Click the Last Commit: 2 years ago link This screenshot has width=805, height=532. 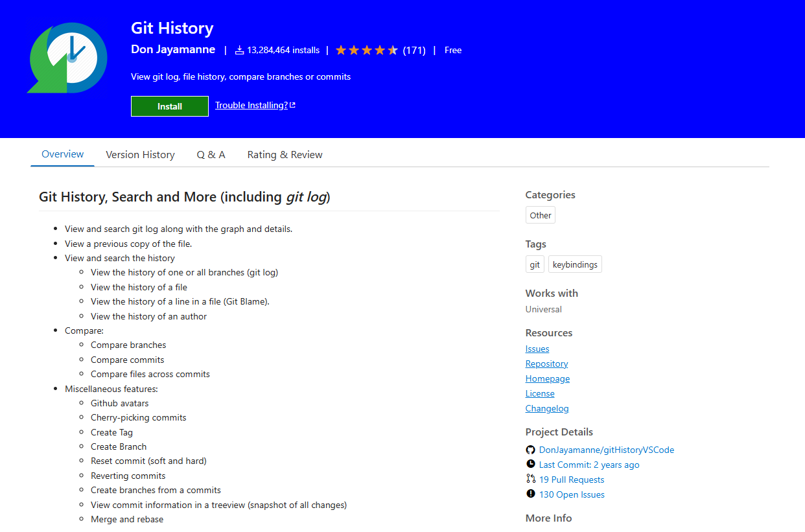[589, 465]
